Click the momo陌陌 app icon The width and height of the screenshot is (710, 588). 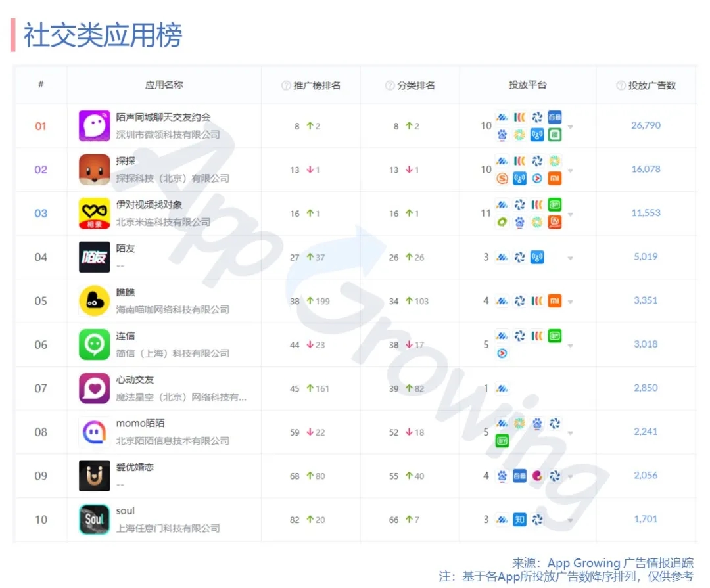94,432
